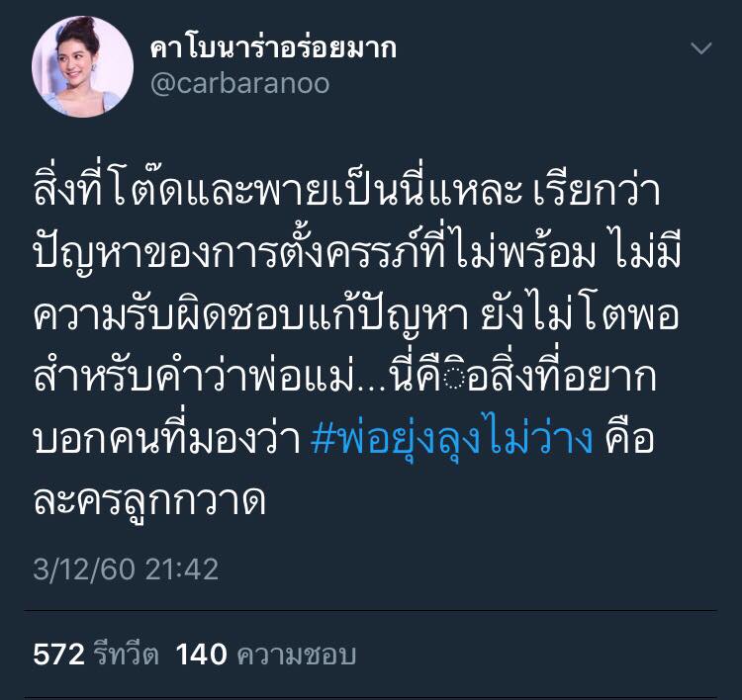Open display name คาโบนาร่าอร่อยมาก profile
Image resolution: width=742 pixels, height=700 pixels.
click(x=273, y=48)
